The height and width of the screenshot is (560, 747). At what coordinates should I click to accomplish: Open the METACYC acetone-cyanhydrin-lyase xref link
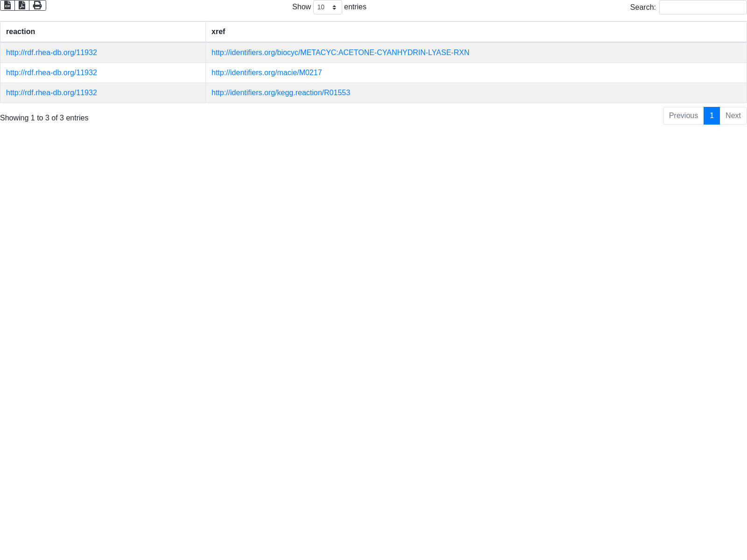click(x=340, y=53)
